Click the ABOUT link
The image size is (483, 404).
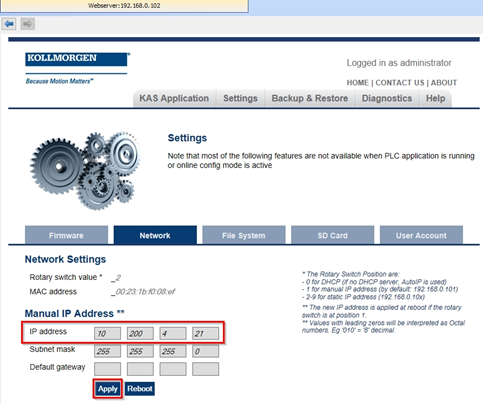tap(444, 83)
